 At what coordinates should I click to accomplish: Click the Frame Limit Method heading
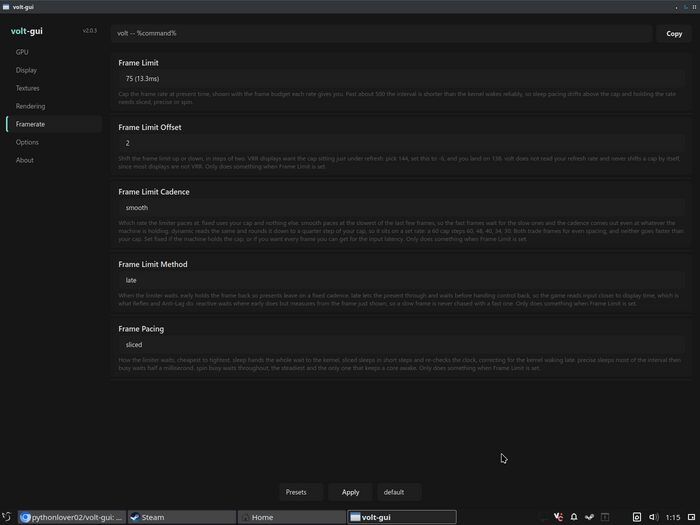[153, 264]
